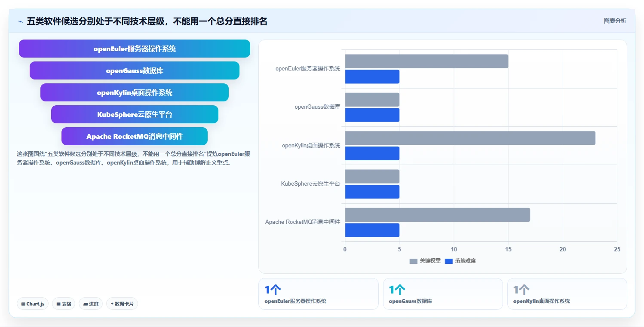Click KubeSphere blue 落地难度 bar

(x=372, y=192)
